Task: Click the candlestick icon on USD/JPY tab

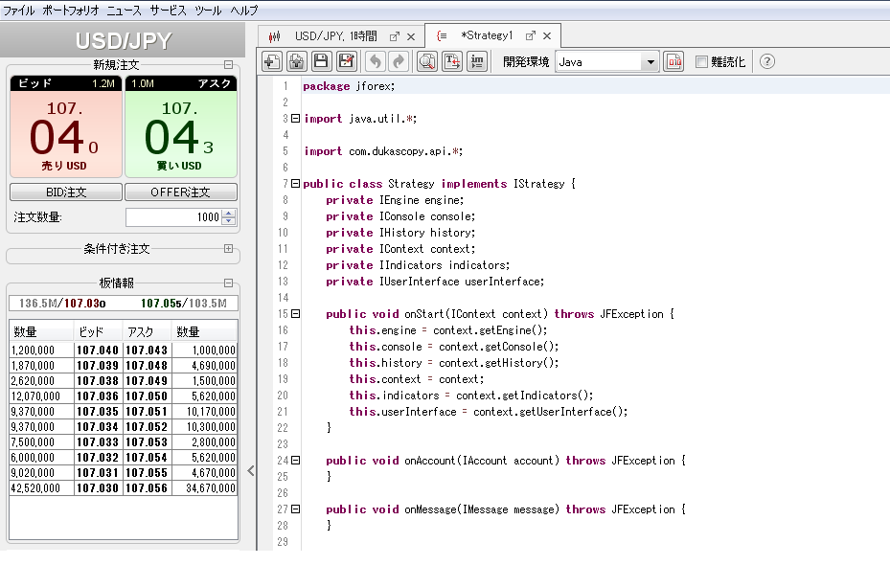Action: (275, 37)
